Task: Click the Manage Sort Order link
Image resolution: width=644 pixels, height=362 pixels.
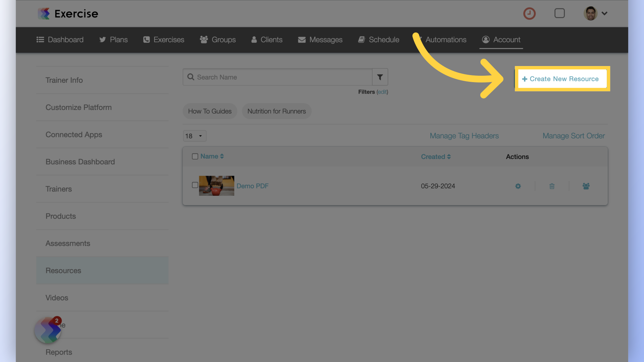Action: (x=574, y=136)
